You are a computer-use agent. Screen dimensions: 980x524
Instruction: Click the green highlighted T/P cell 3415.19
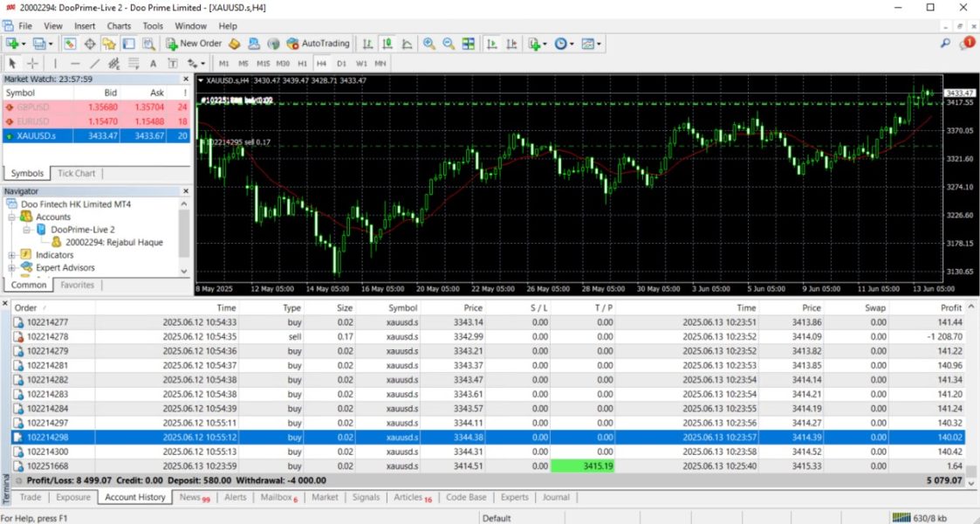[584, 466]
